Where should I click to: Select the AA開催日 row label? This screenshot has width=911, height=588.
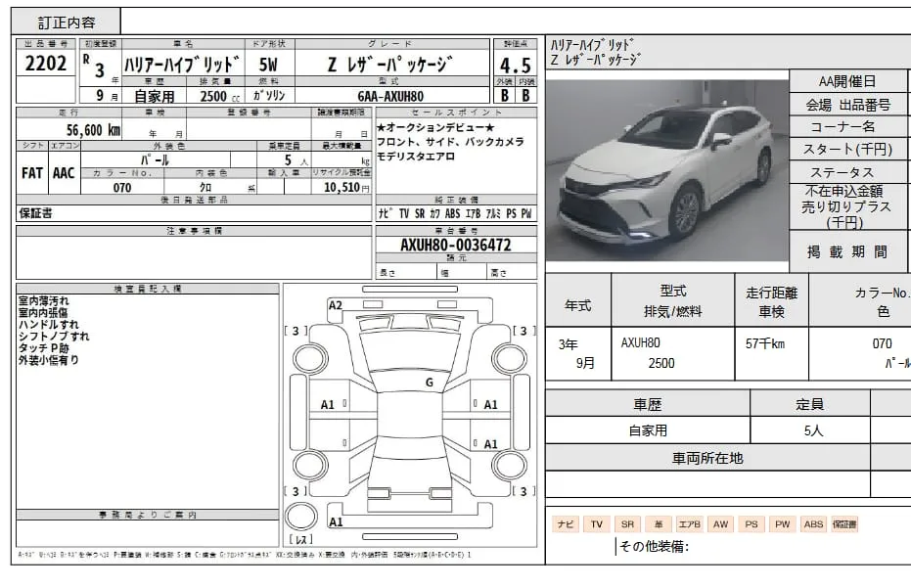(846, 81)
